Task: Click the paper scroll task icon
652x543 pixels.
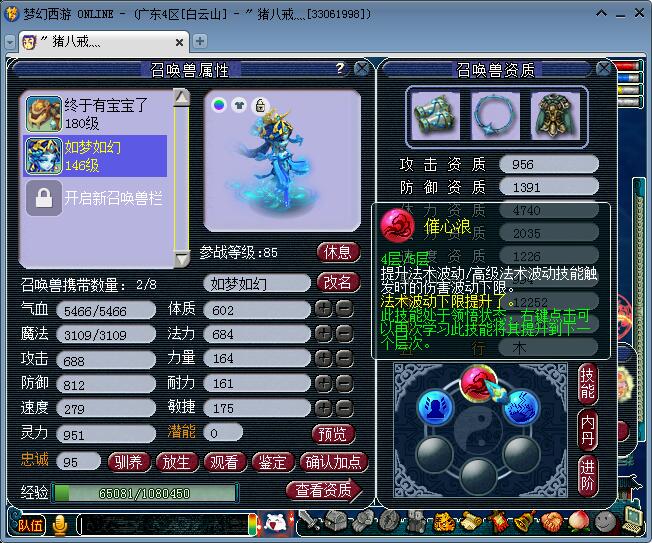Action: coord(471,521)
